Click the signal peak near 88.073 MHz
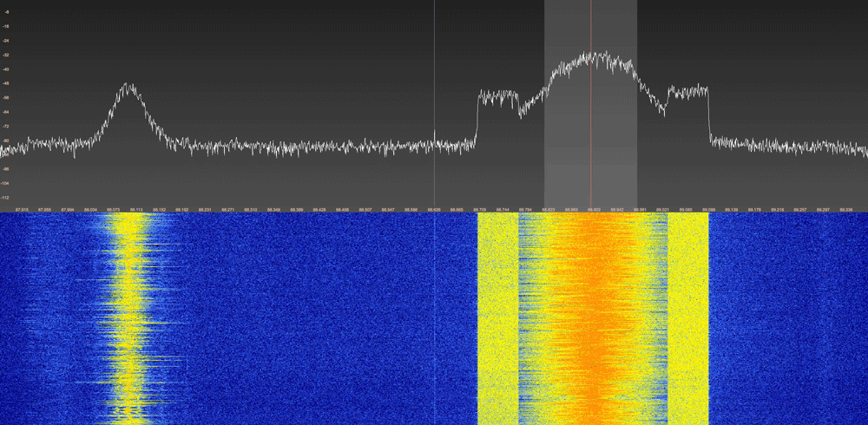 (129, 86)
